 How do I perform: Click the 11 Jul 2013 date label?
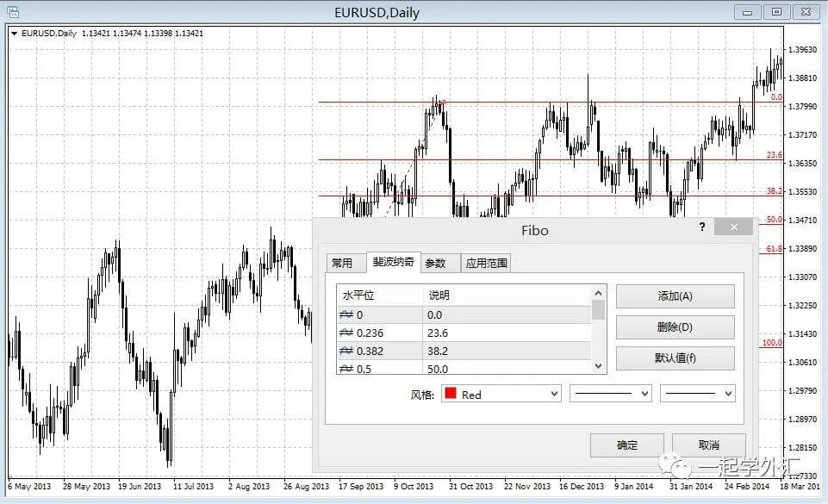[193, 486]
